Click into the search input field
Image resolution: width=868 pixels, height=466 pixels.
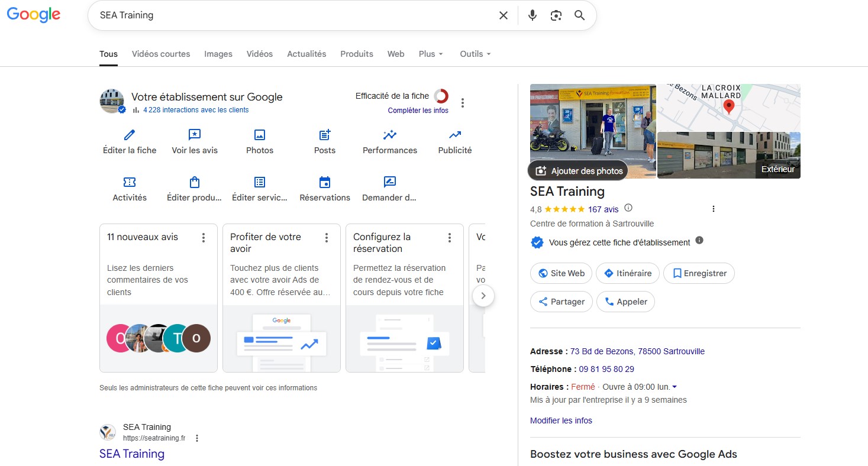pyautogui.click(x=296, y=15)
